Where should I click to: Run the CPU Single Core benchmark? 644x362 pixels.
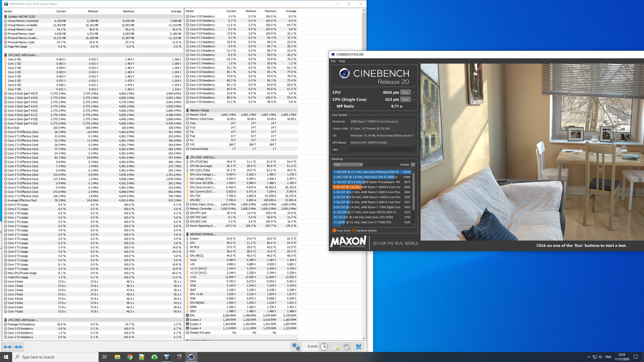[x=406, y=99]
